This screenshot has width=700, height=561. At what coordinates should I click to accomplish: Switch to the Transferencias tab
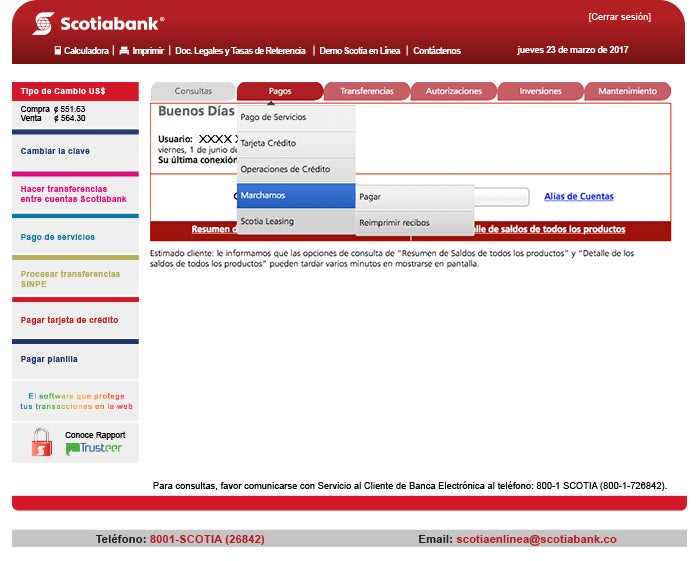pyautogui.click(x=367, y=91)
